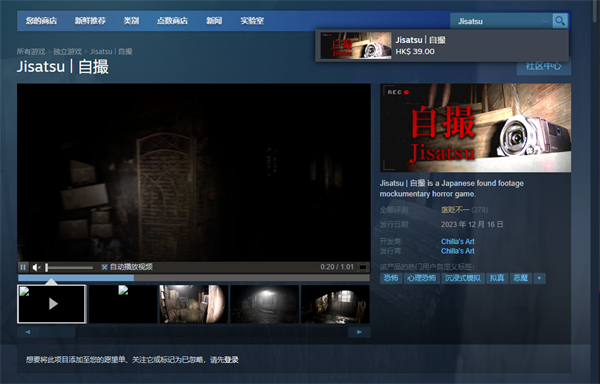Image resolution: width=600 pixels, height=384 pixels.
Task: Select Jisatsu search suggestion result
Action: point(442,46)
